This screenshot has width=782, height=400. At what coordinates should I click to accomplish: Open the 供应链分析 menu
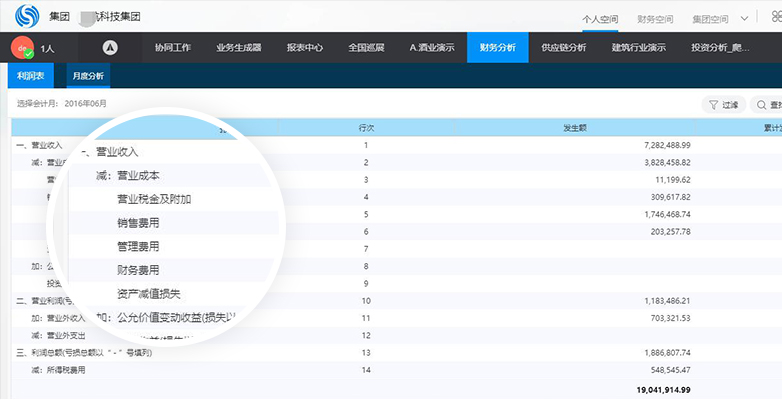[x=563, y=47]
